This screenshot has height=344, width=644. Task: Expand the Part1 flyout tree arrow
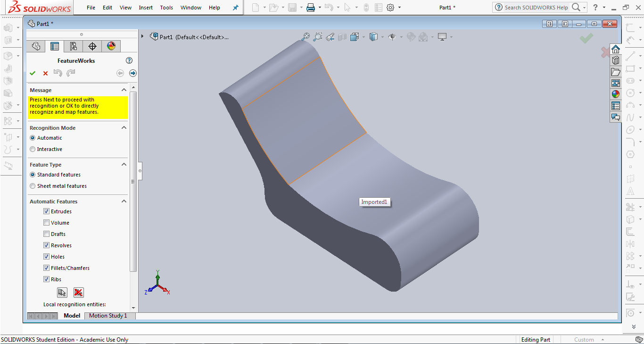[x=142, y=36]
